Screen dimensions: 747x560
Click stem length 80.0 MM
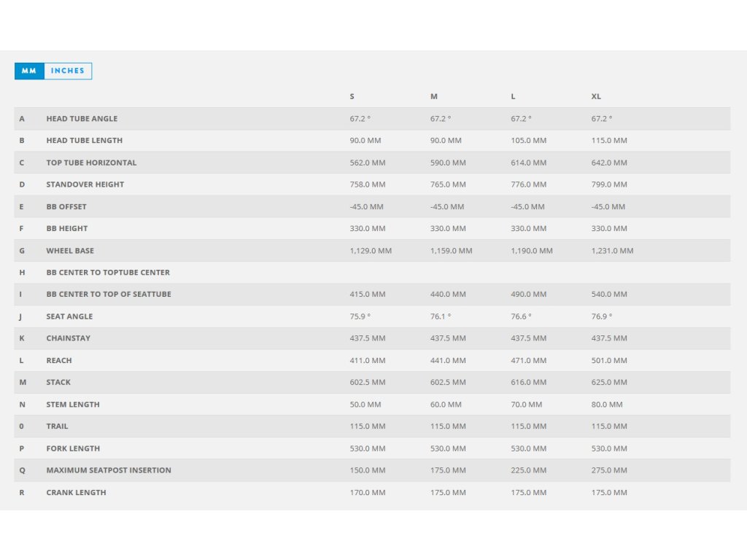point(606,404)
